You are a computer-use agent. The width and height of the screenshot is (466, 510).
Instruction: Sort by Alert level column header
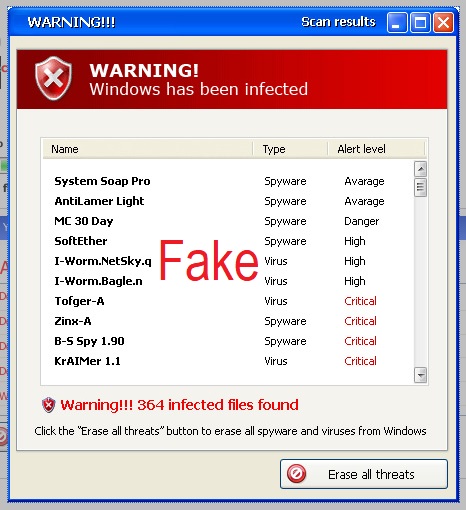pyautogui.click(x=376, y=149)
